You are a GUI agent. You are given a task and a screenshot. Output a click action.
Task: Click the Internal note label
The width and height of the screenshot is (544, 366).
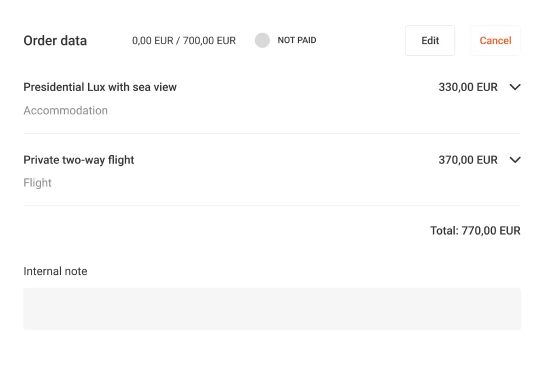[55, 271]
